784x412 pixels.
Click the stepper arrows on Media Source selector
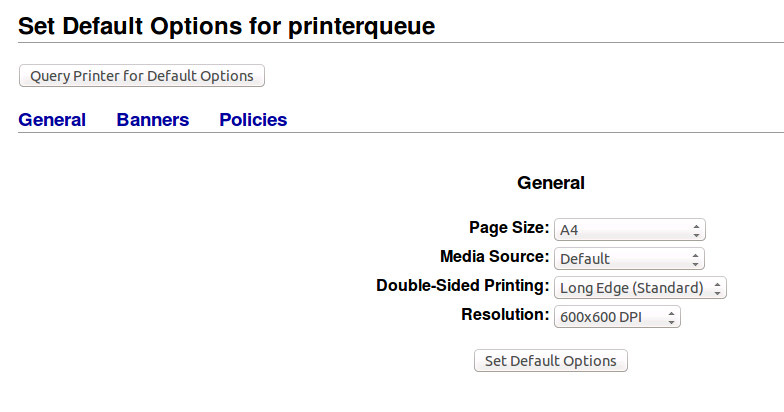pos(696,259)
